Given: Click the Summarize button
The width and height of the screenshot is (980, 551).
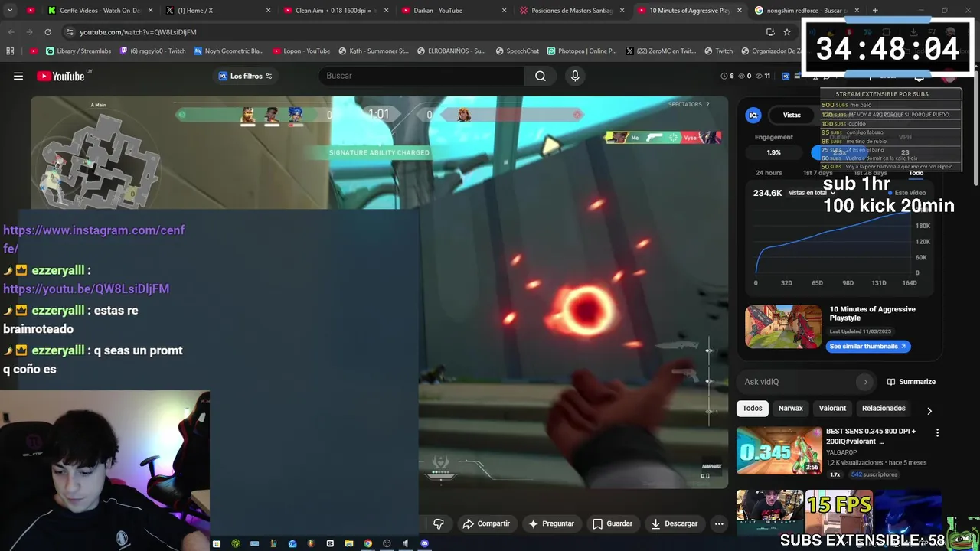Looking at the screenshot, I should (x=911, y=382).
